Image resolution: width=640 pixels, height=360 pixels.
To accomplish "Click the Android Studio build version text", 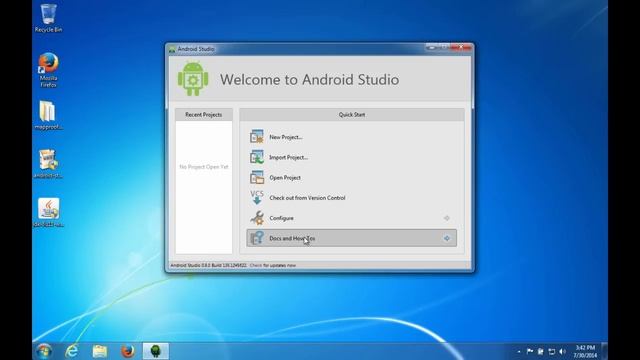I will pos(209,265).
